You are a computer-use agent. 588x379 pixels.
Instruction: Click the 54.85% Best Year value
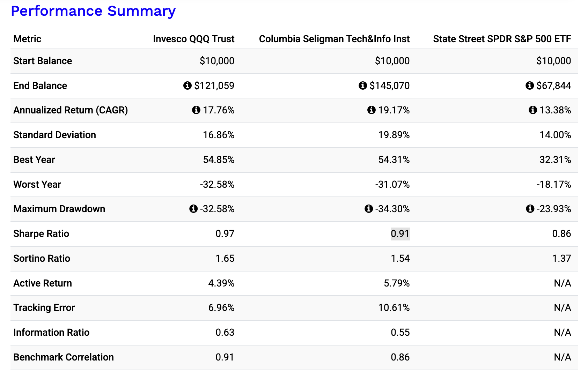coord(219,160)
